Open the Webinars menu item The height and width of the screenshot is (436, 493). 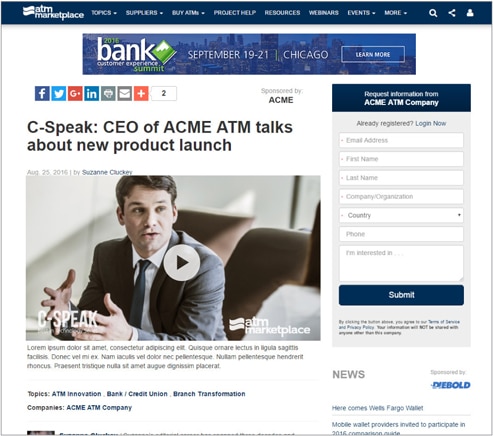coord(324,13)
